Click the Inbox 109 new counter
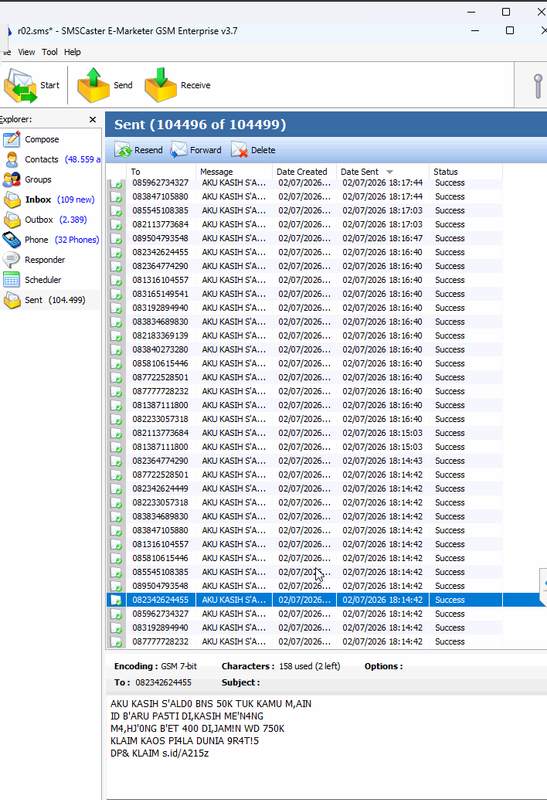This screenshot has height=800, width=547. click(76, 199)
